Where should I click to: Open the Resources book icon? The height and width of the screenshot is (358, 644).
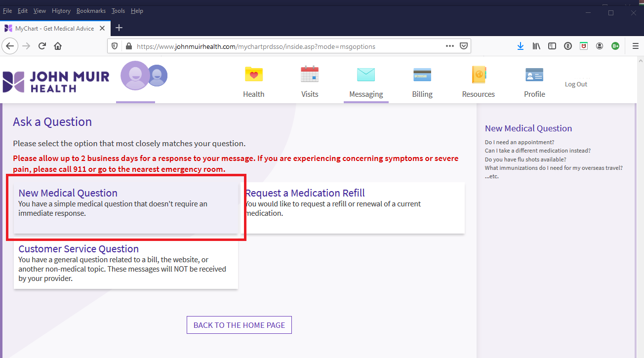click(479, 75)
